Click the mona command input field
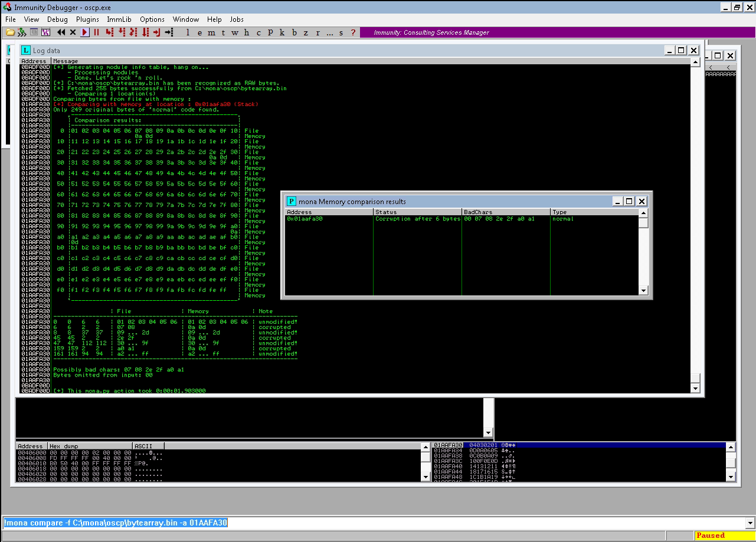Screen dimensions: 756x542 pyautogui.click(x=373, y=523)
